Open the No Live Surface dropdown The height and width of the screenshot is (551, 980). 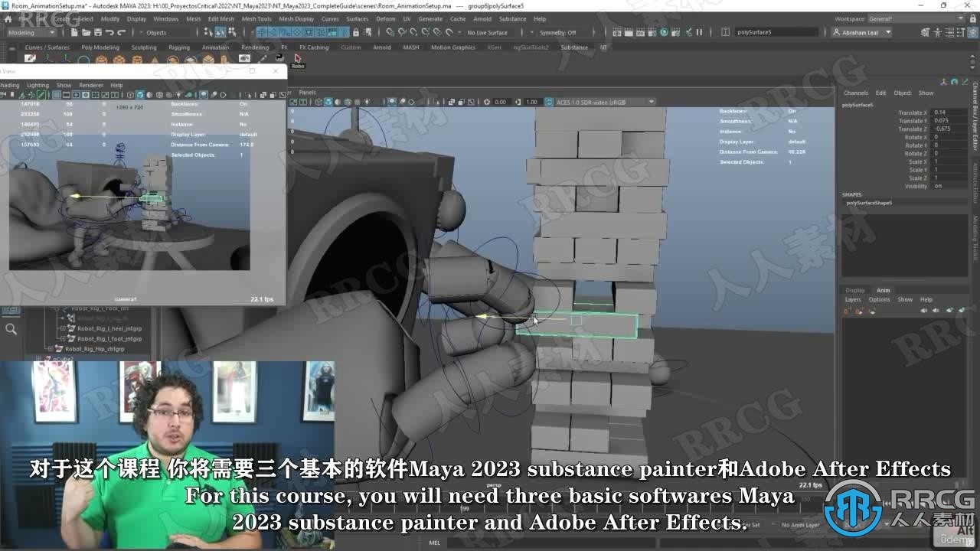488,32
